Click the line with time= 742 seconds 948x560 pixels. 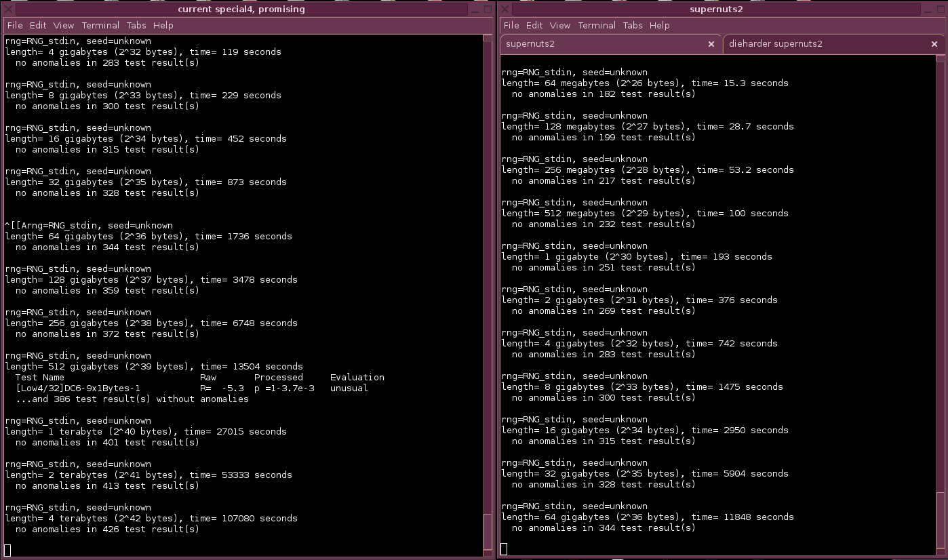click(639, 343)
